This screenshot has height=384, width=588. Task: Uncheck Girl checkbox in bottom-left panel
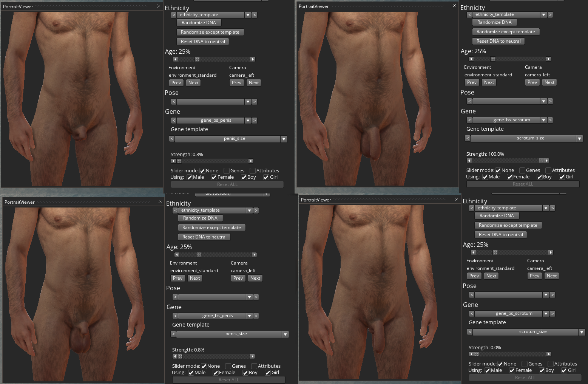click(x=268, y=373)
